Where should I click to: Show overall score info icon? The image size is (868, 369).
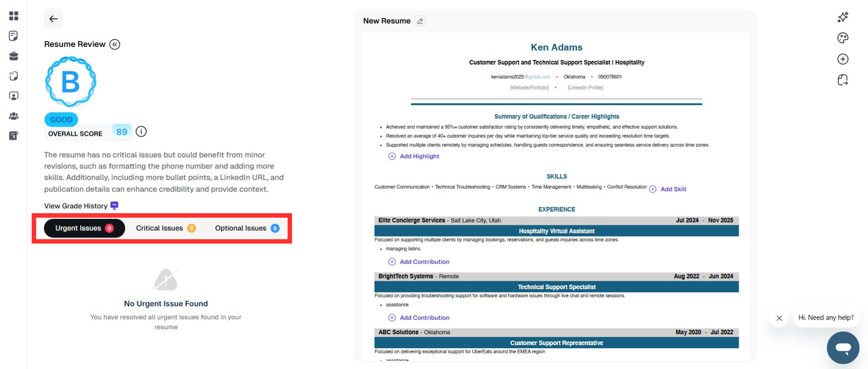pos(141,131)
